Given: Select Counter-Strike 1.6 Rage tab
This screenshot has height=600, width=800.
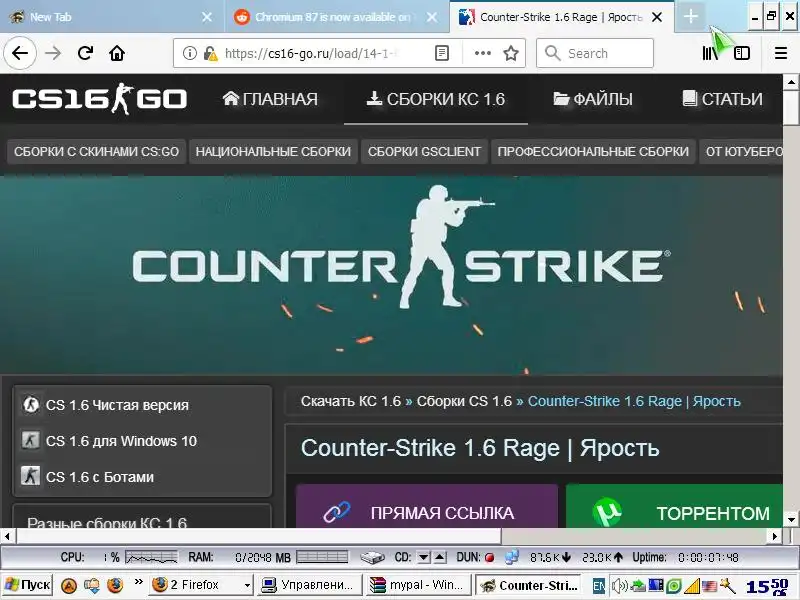Looking at the screenshot, I should pos(561,17).
